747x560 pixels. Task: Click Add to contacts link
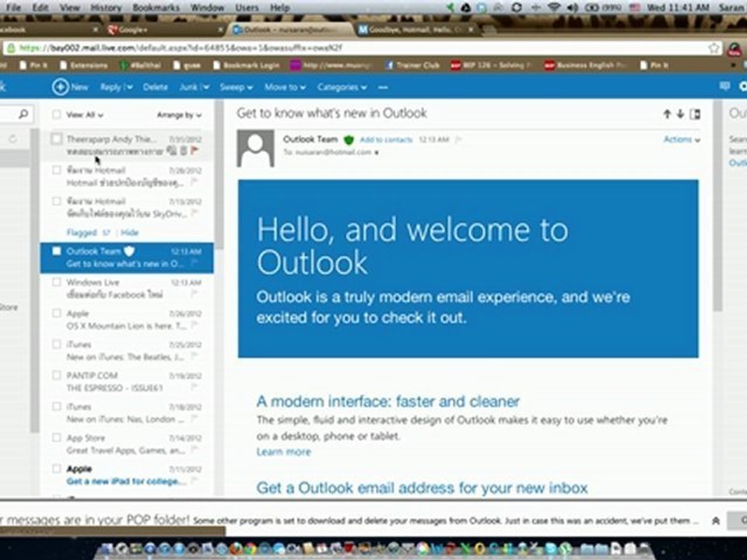386,139
